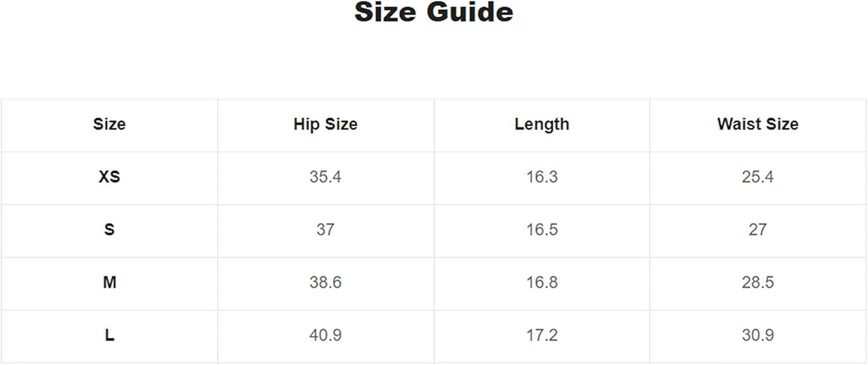Viewport: 868px width, 365px height.
Task: Click length value 16.3
Action: pos(542,176)
